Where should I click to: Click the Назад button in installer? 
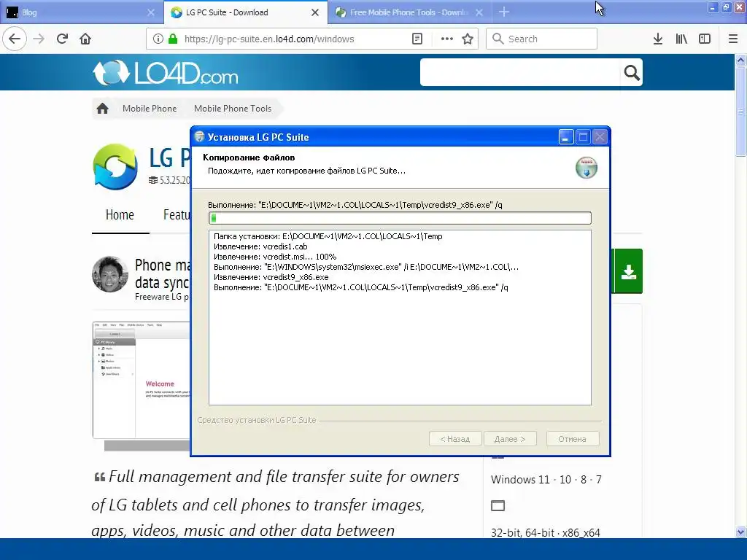[x=455, y=438]
